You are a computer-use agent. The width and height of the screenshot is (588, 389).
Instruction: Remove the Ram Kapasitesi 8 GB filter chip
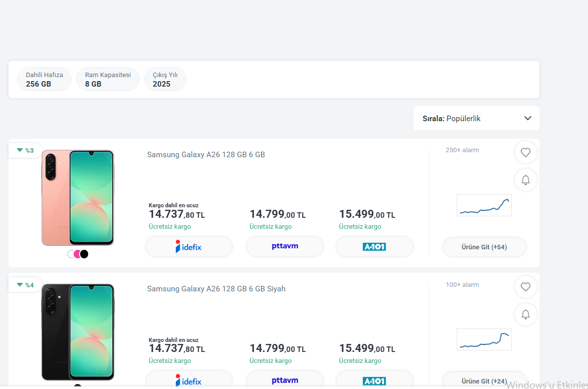pyautogui.click(x=108, y=79)
